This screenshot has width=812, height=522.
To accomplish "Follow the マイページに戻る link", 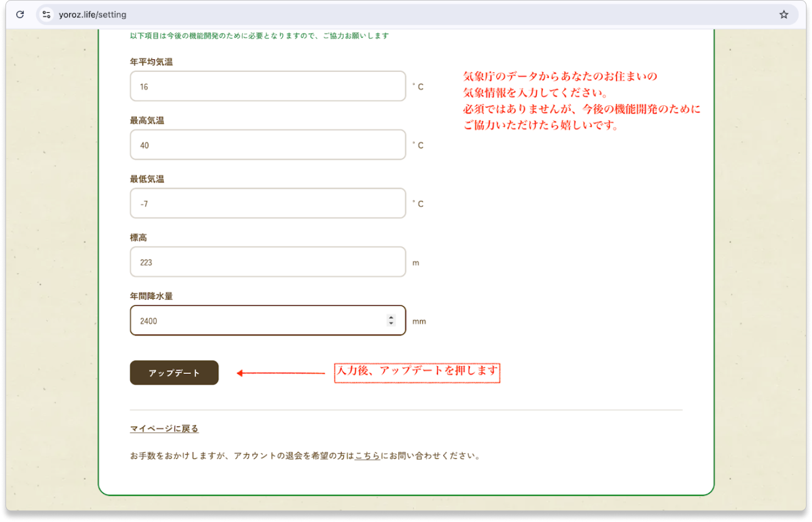I will pos(164,429).
